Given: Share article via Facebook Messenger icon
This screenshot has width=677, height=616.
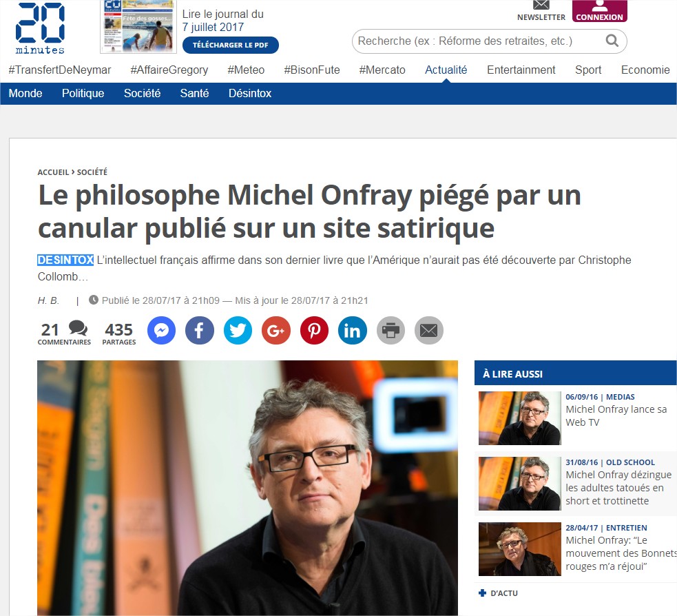Looking at the screenshot, I should [161, 331].
